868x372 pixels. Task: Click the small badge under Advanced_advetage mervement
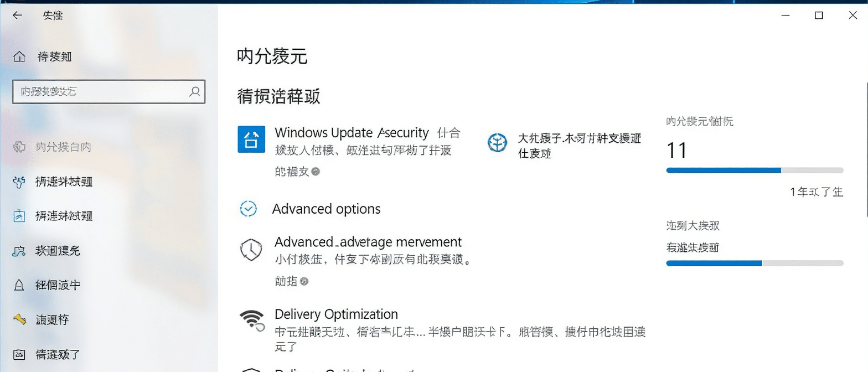click(304, 282)
